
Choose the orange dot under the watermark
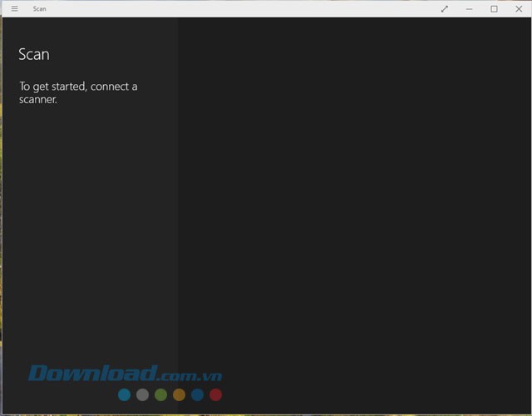coord(179,394)
